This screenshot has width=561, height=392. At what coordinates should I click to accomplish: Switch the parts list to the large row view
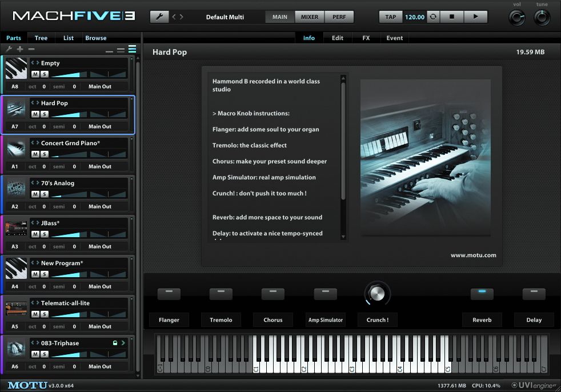[x=133, y=49]
